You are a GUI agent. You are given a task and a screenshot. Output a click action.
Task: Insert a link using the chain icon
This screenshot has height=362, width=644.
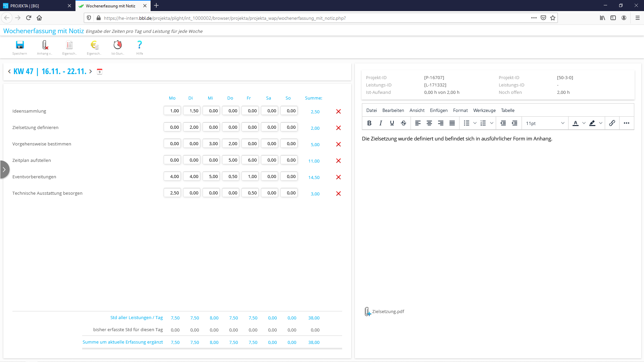coord(612,123)
